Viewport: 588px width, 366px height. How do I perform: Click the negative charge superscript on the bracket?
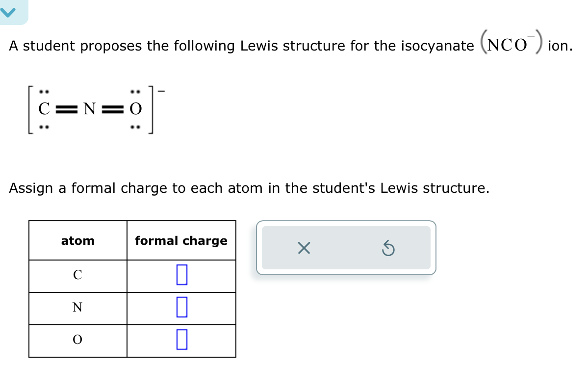pos(161,91)
